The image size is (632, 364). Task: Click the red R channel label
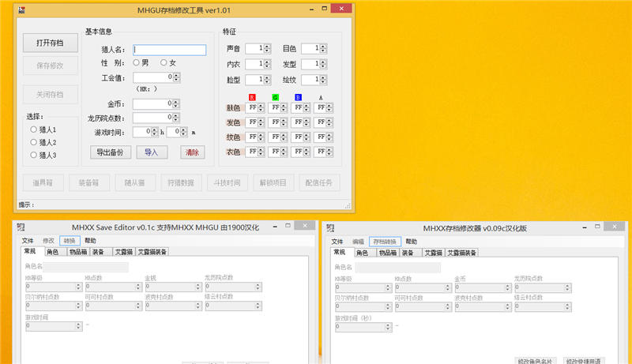pos(252,97)
